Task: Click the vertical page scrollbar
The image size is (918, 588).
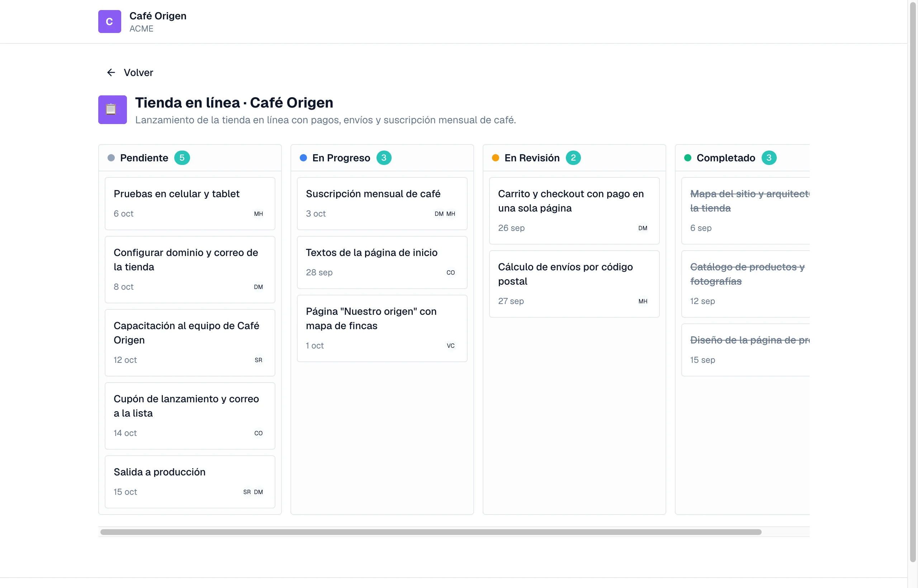Action: click(913, 282)
